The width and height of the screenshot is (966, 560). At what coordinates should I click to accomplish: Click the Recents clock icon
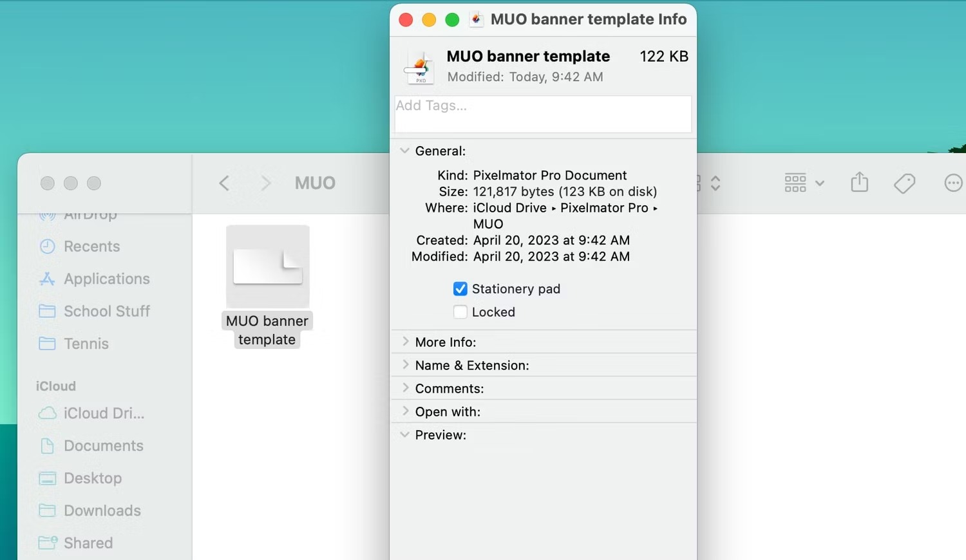click(47, 247)
